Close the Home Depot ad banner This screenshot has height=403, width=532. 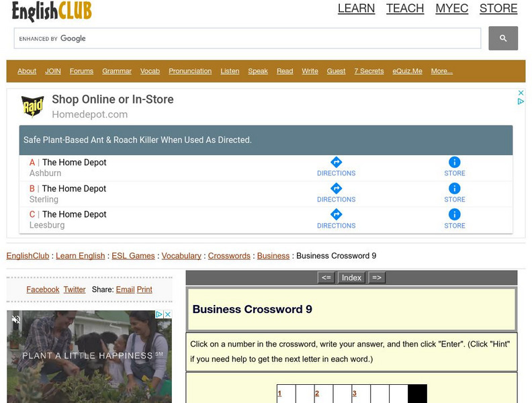click(x=521, y=93)
